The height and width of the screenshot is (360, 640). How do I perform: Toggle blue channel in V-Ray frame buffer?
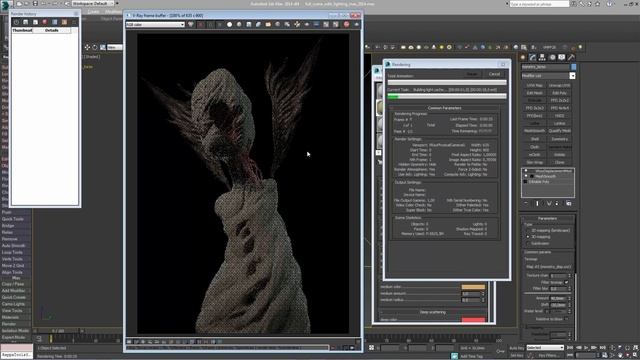220,24
